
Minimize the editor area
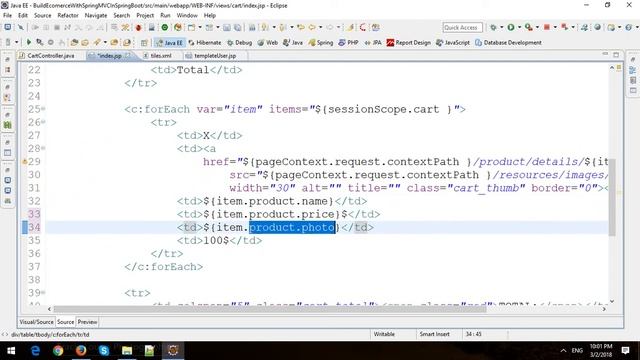605,54
